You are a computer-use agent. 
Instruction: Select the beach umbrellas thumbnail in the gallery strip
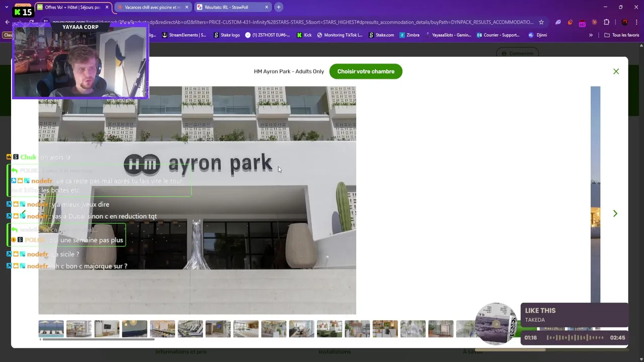(51, 329)
